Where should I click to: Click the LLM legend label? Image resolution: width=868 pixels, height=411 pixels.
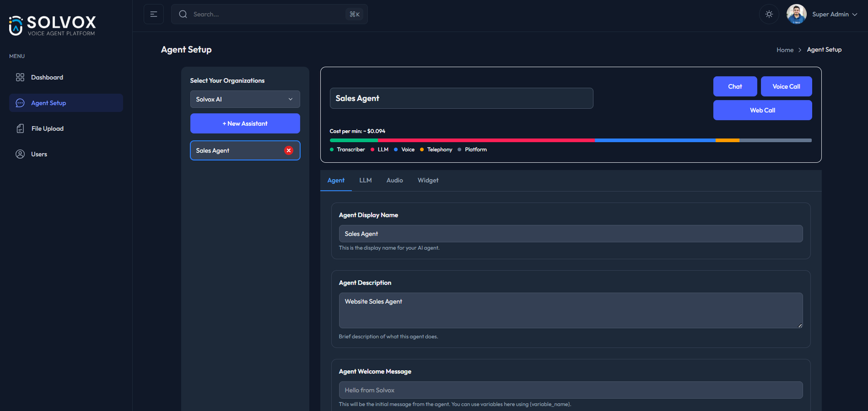click(383, 150)
